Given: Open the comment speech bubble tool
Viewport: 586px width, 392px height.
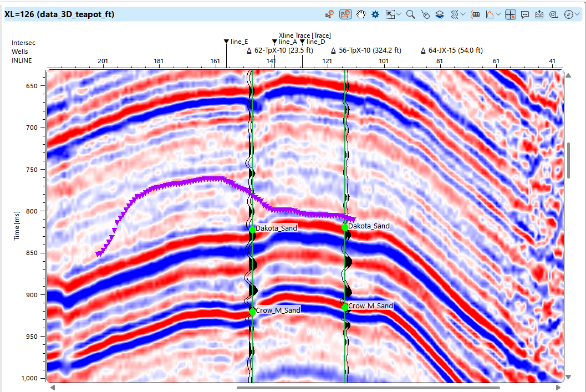Looking at the screenshot, I should 525,14.
